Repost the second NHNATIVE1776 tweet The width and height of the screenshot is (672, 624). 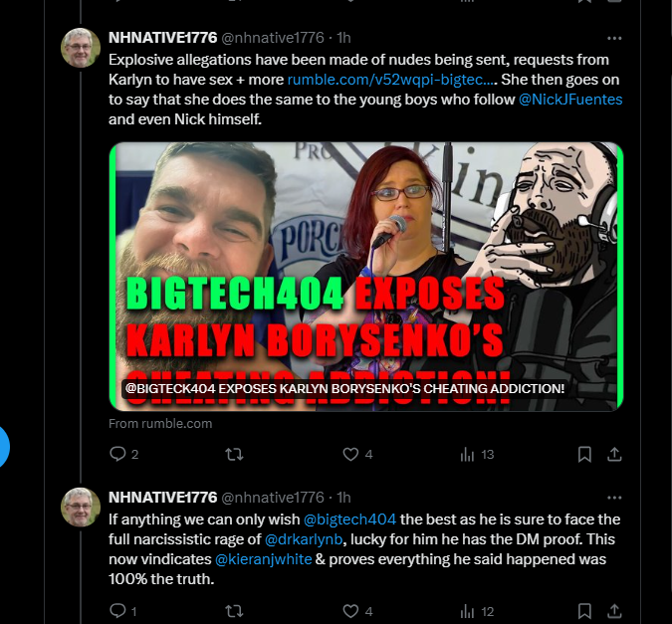click(x=234, y=611)
